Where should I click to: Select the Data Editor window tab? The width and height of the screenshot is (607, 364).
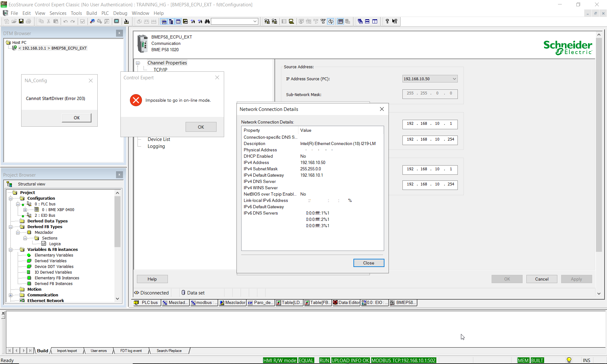(x=346, y=303)
